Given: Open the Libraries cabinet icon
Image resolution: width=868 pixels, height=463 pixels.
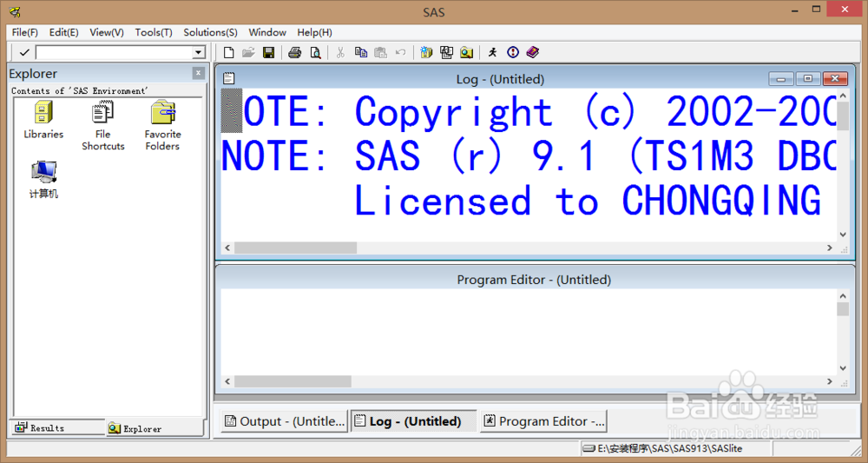Looking at the screenshot, I should [43, 112].
